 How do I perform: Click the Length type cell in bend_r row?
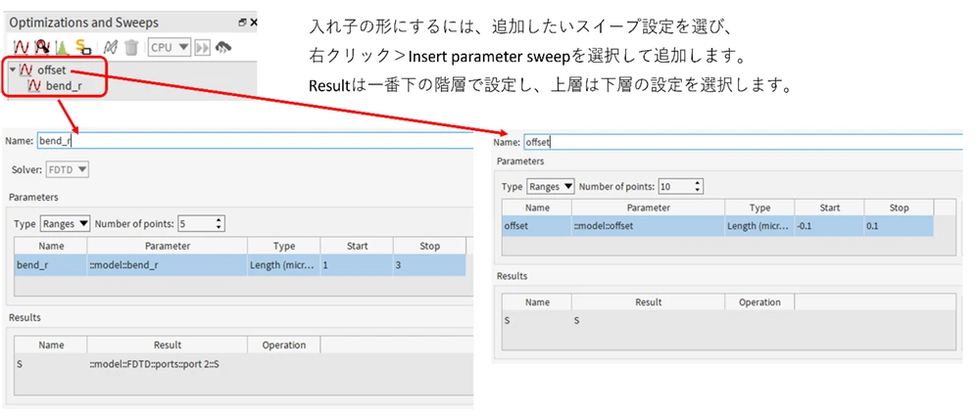[x=284, y=265]
